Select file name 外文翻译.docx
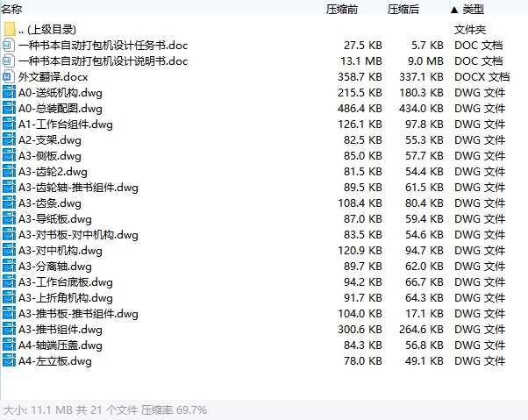Viewport: 528px width, 420px height. pos(54,77)
